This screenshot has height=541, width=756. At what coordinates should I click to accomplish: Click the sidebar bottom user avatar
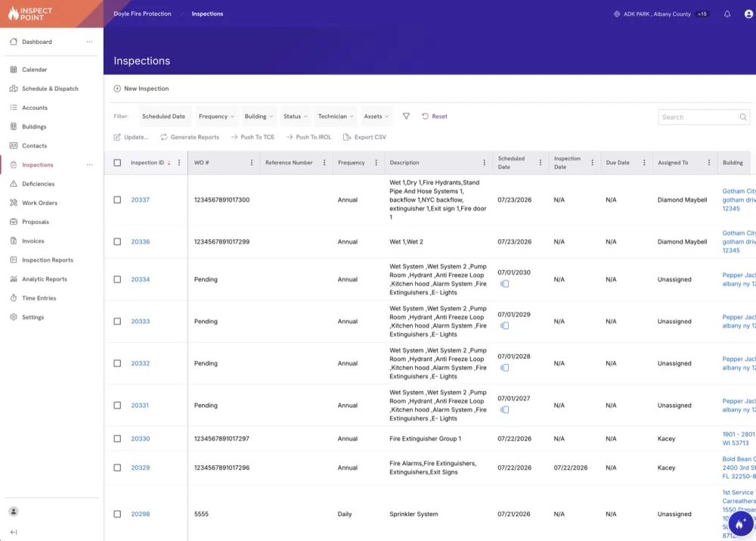(14, 511)
